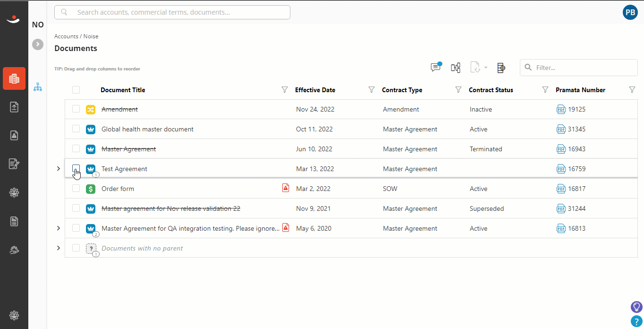Open the reports document sidebar icon
Image resolution: width=644 pixels, height=329 pixels.
[14, 221]
